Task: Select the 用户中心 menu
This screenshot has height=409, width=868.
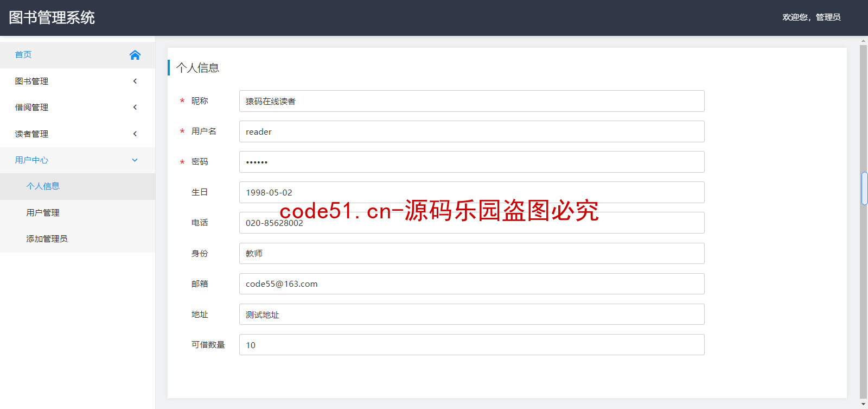Action: [x=78, y=160]
